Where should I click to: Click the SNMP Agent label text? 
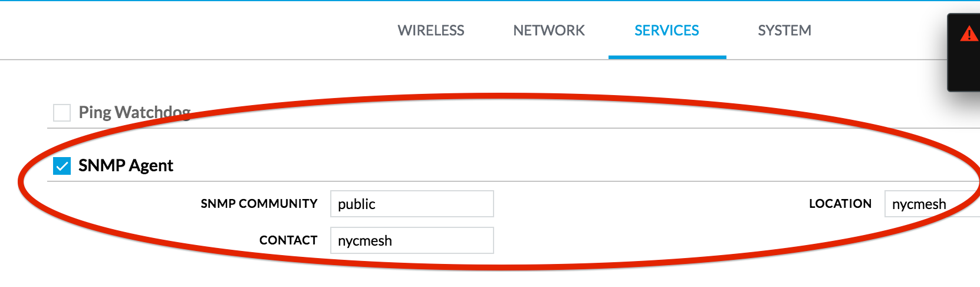click(126, 165)
